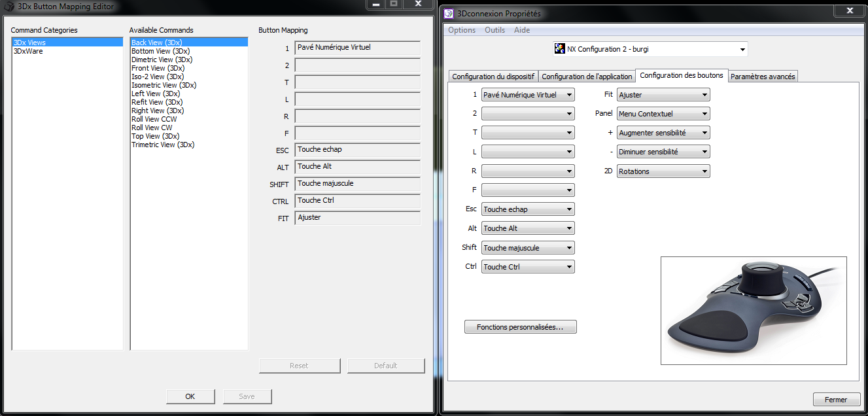Open minus dropdown Diminuer sensibilité
The height and width of the screenshot is (416, 868).
663,152
